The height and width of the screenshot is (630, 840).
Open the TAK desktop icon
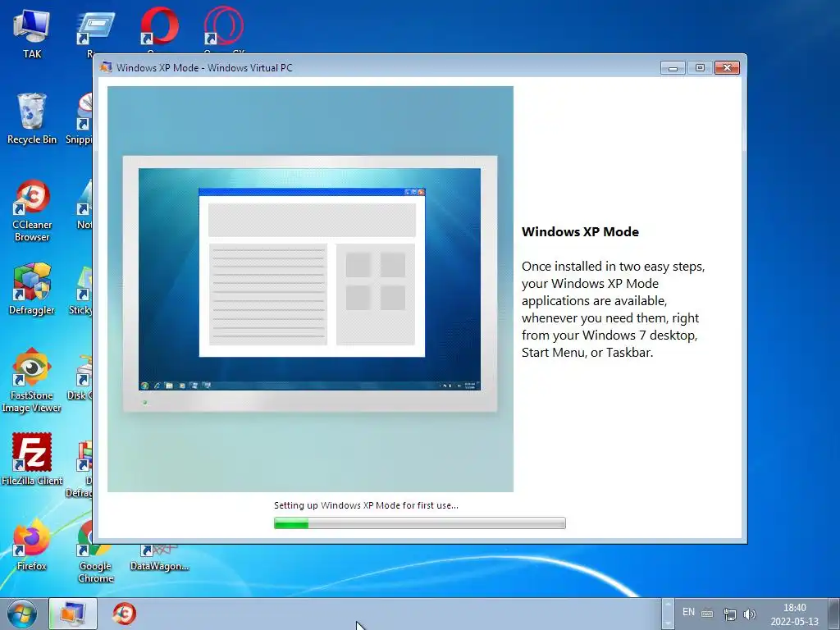pyautogui.click(x=32, y=32)
